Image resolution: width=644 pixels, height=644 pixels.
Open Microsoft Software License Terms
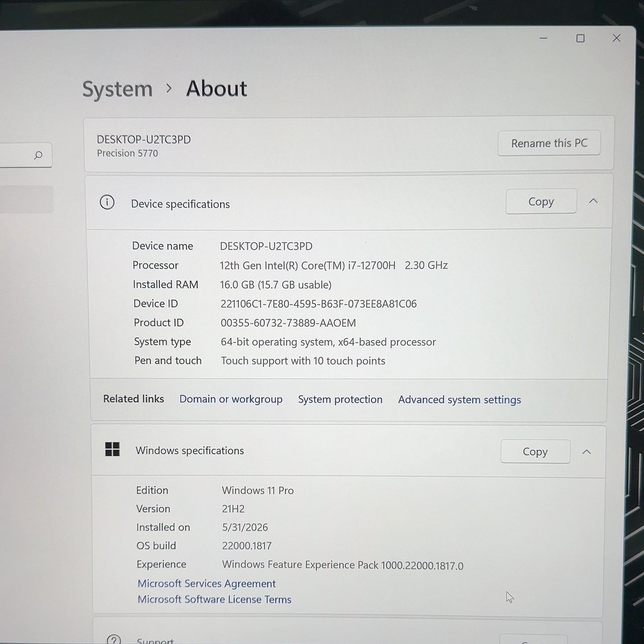[x=214, y=599]
